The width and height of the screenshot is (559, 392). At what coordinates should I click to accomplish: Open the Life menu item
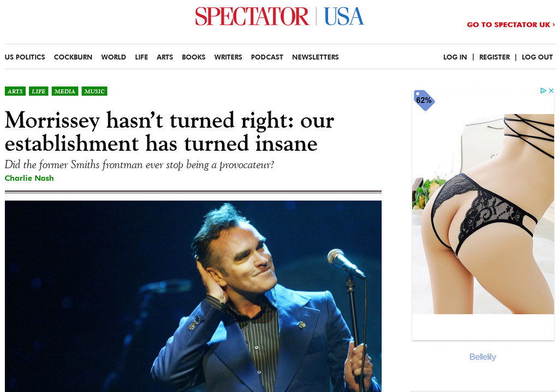141,57
